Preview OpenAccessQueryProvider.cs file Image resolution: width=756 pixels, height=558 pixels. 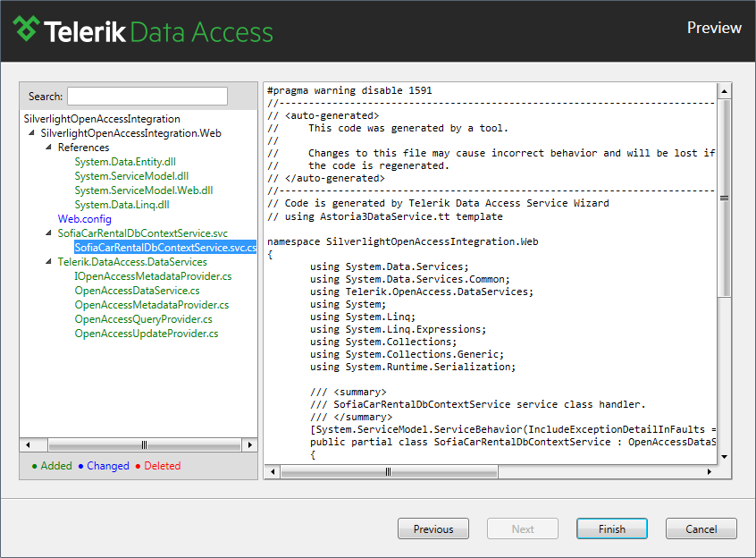143,319
